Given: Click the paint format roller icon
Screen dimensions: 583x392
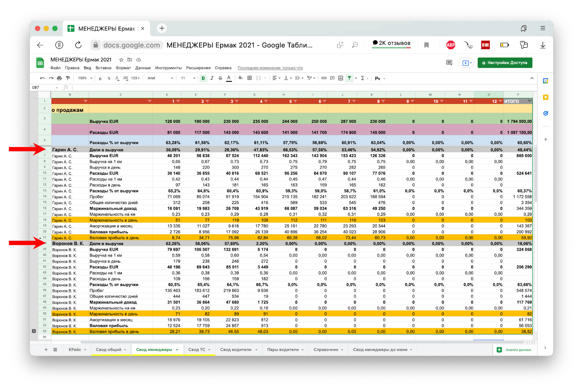Looking at the screenshot, I should point(68,78).
